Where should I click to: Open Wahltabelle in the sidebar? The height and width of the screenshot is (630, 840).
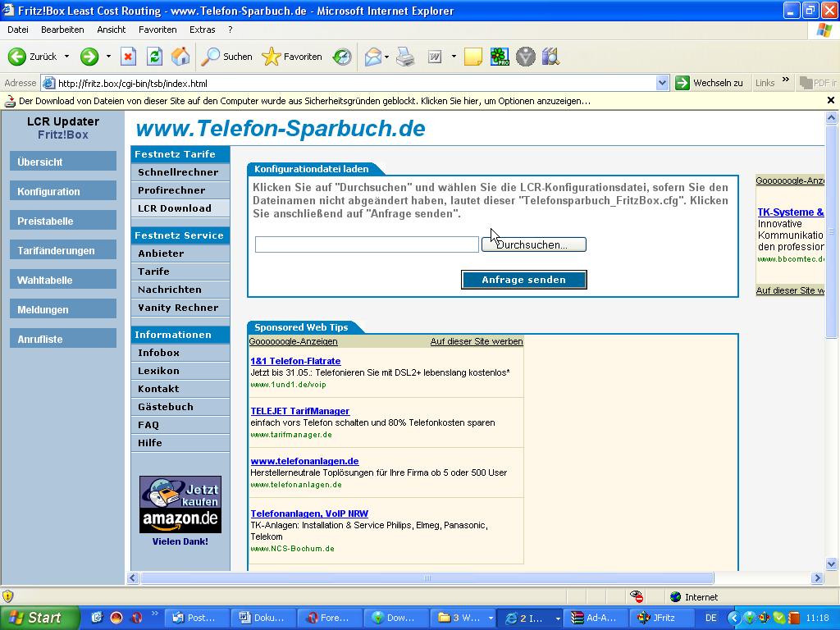62,280
